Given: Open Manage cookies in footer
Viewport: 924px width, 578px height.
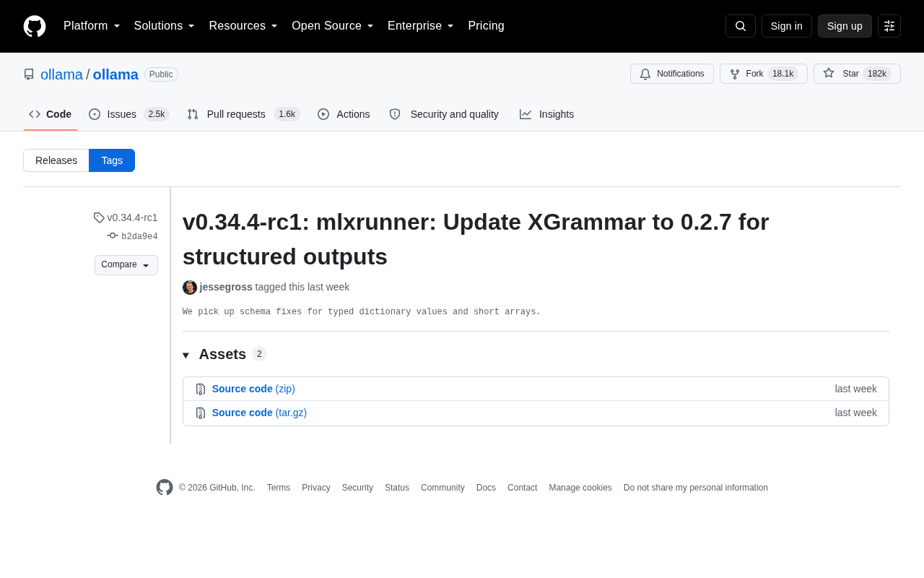Looking at the screenshot, I should pos(580,488).
